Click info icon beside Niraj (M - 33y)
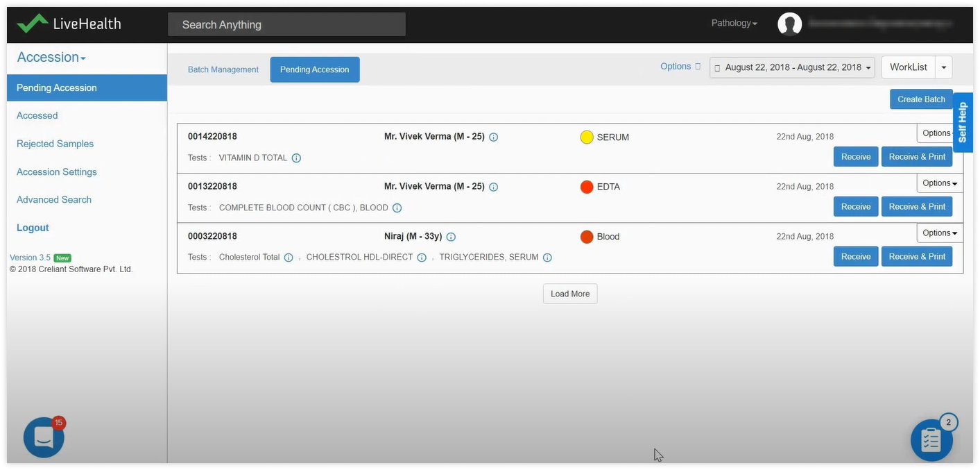 451,237
